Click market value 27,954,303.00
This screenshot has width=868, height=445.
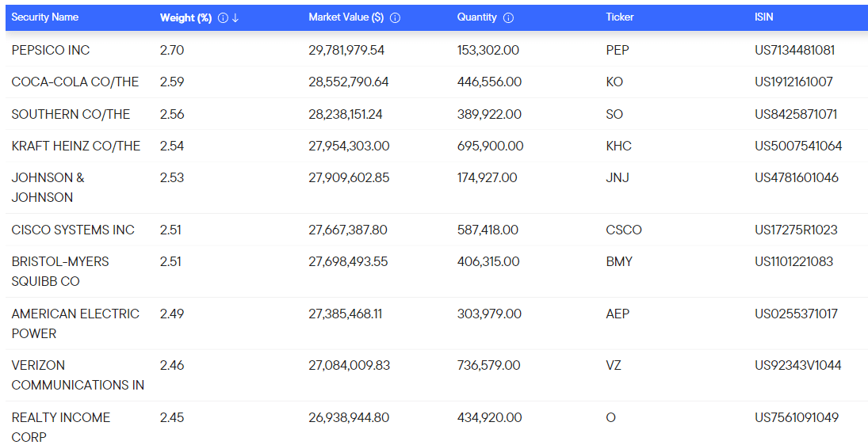350,146
